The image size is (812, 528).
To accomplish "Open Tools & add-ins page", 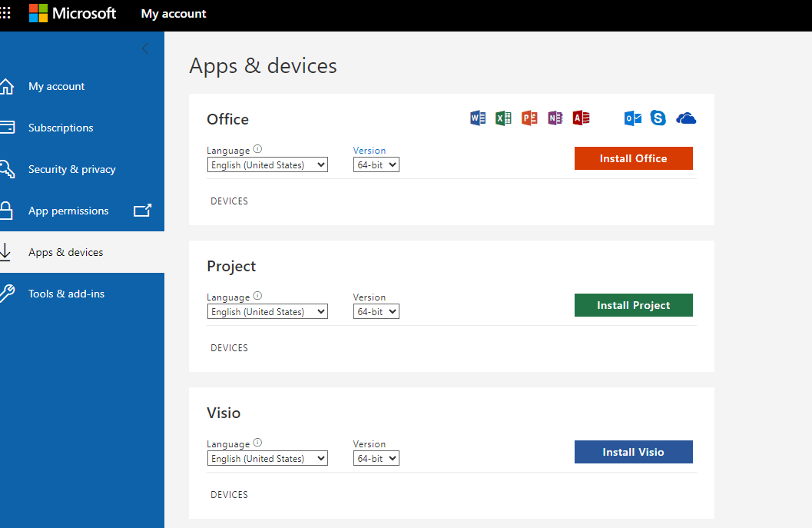I will click(66, 294).
